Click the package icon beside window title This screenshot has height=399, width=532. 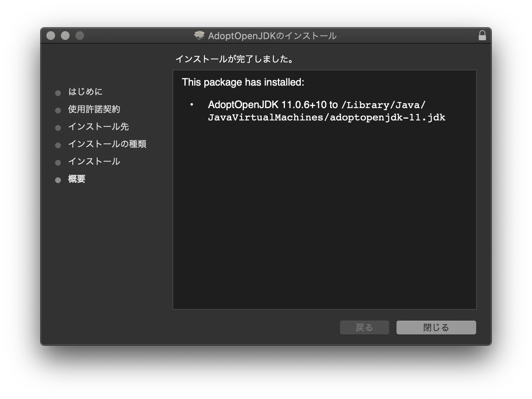pos(199,35)
